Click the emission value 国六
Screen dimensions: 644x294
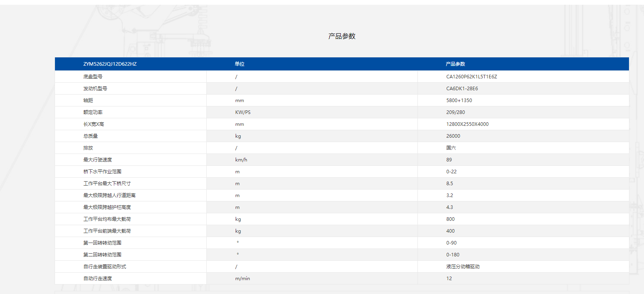click(x=451, y=148)
